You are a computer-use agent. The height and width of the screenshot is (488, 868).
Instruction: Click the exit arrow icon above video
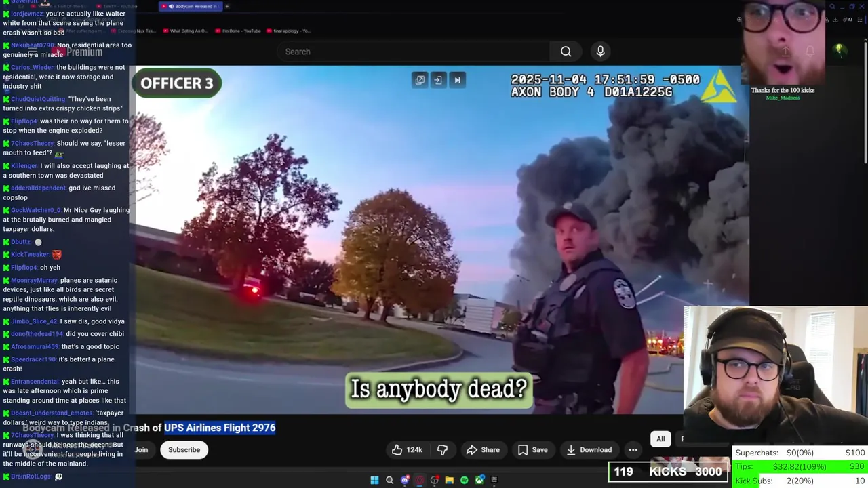438,80
